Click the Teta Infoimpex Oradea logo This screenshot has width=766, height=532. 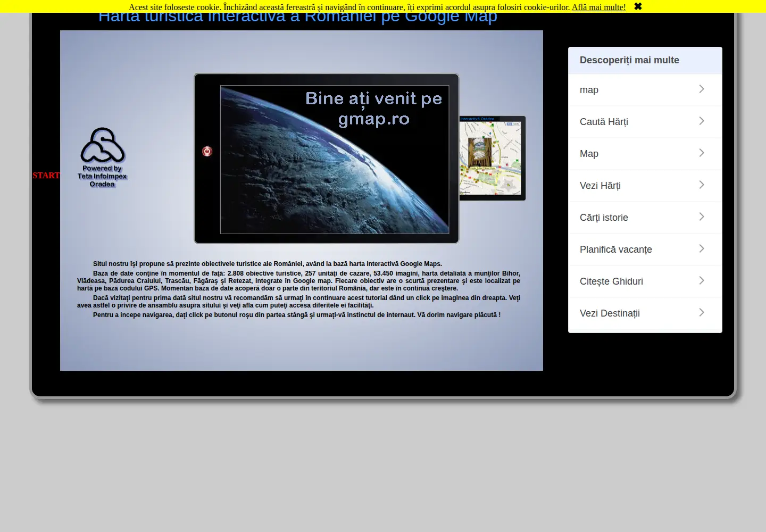(x=102, y=157)
